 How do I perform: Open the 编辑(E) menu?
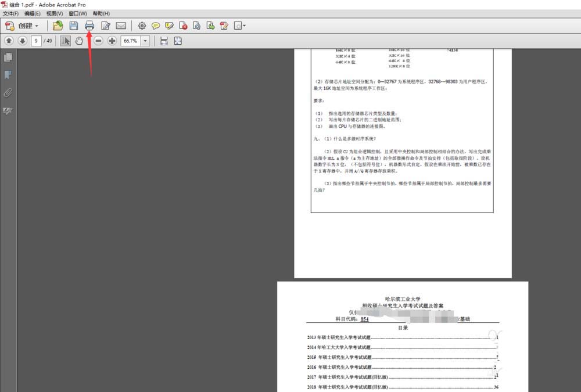pos(32,13)
